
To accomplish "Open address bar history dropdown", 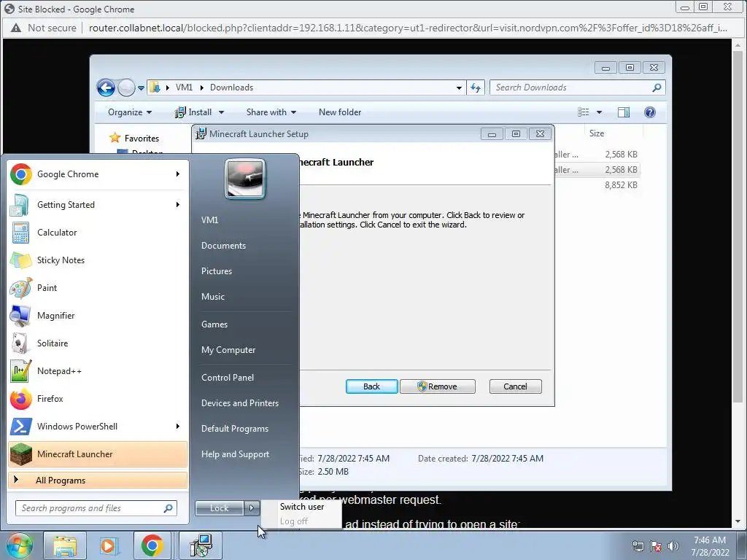I will [459, 87].
